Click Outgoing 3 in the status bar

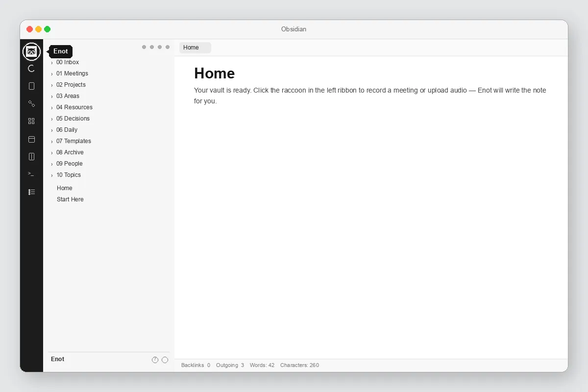point(230,365)
